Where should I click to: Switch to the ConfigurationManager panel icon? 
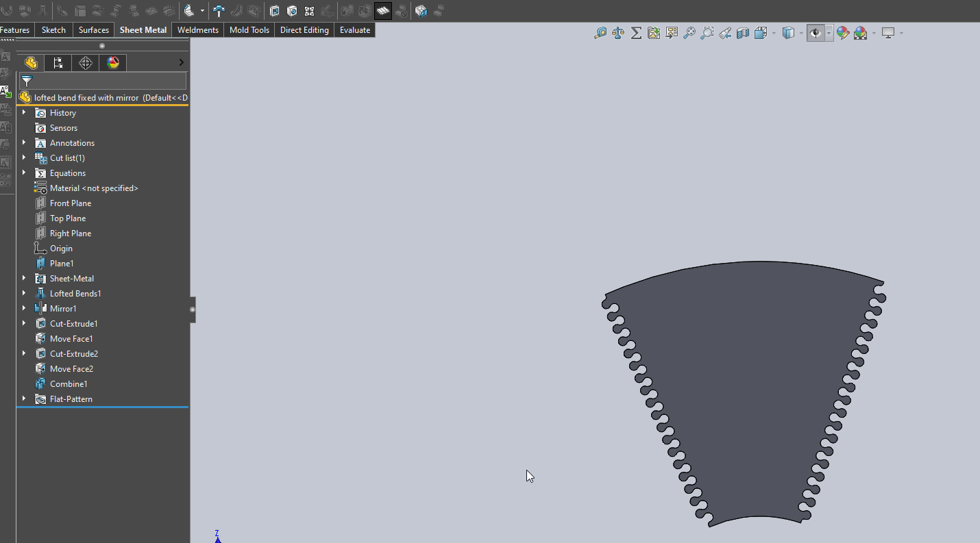tap(58, 62)
